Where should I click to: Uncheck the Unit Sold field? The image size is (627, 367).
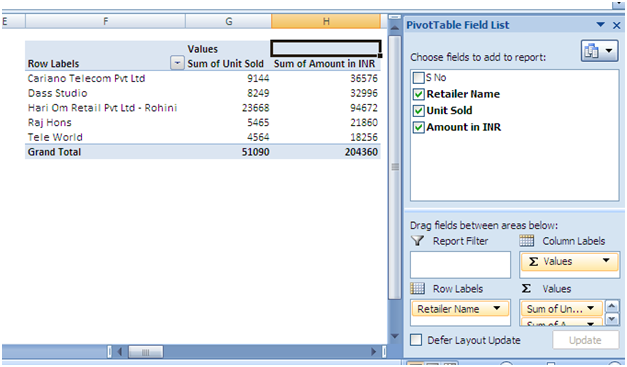(x=418, y=111)
